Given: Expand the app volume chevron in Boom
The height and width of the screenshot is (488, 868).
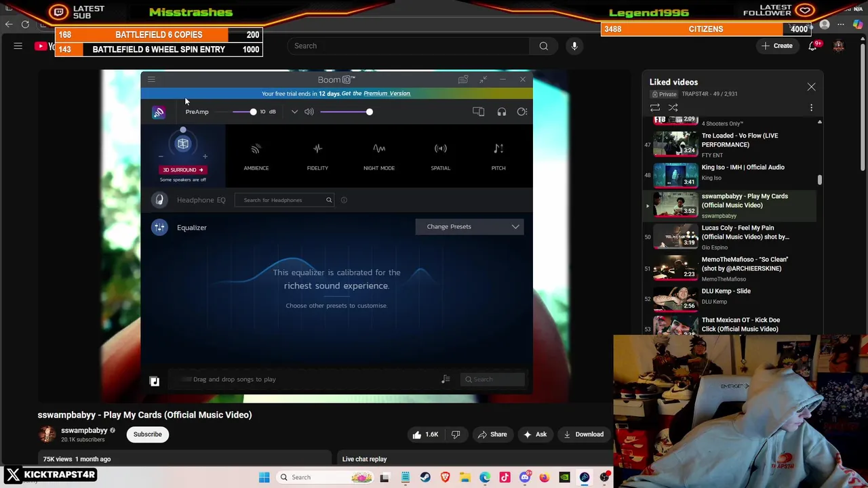Looking at the screenshot, I should click(294, 112).
